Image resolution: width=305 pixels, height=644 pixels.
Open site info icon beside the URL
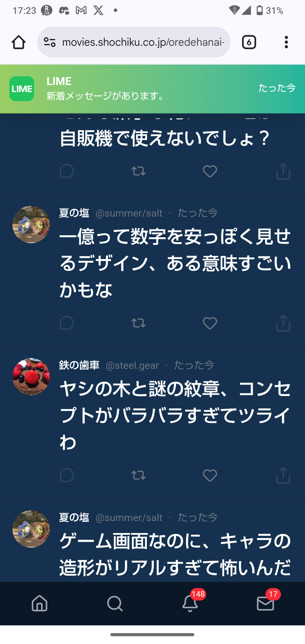[50, 42]
